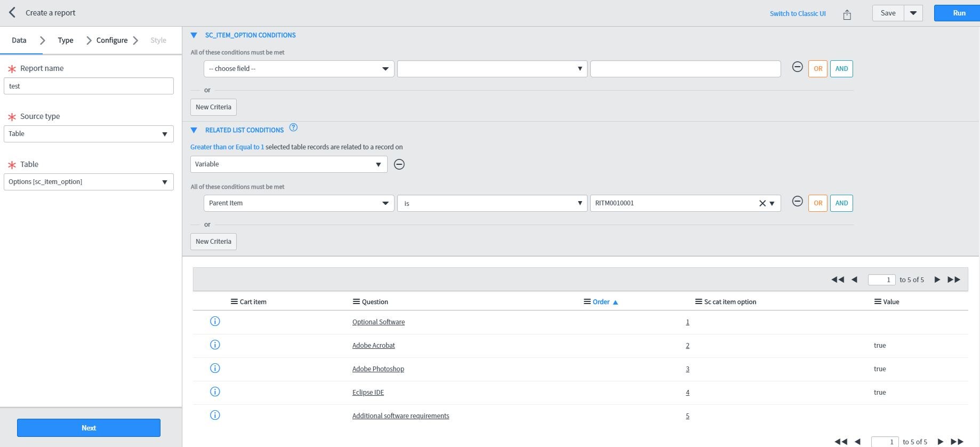The height and width of the screenshot is (447, 980).
Task: Open the Variable related table dropdown
Action: 288,164
